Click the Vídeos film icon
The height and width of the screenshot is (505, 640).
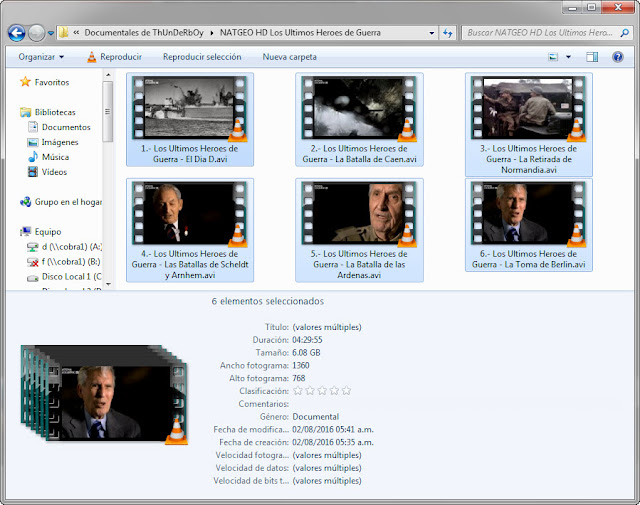click(33, 172)
